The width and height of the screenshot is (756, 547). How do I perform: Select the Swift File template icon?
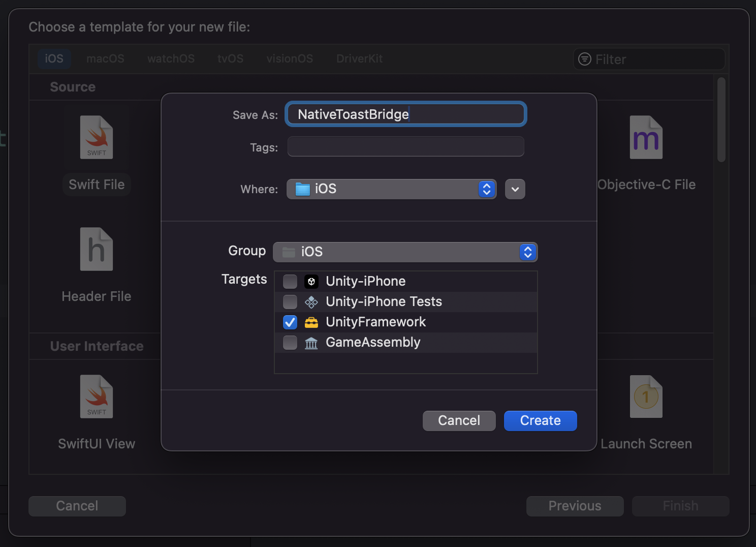97,138
